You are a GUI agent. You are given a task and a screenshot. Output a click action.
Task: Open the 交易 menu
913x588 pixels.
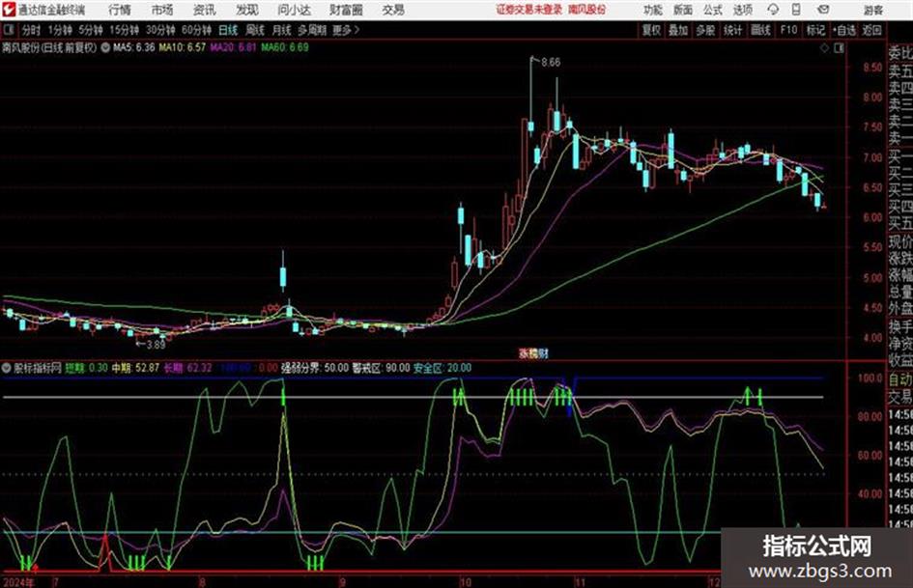pos(393,10)
